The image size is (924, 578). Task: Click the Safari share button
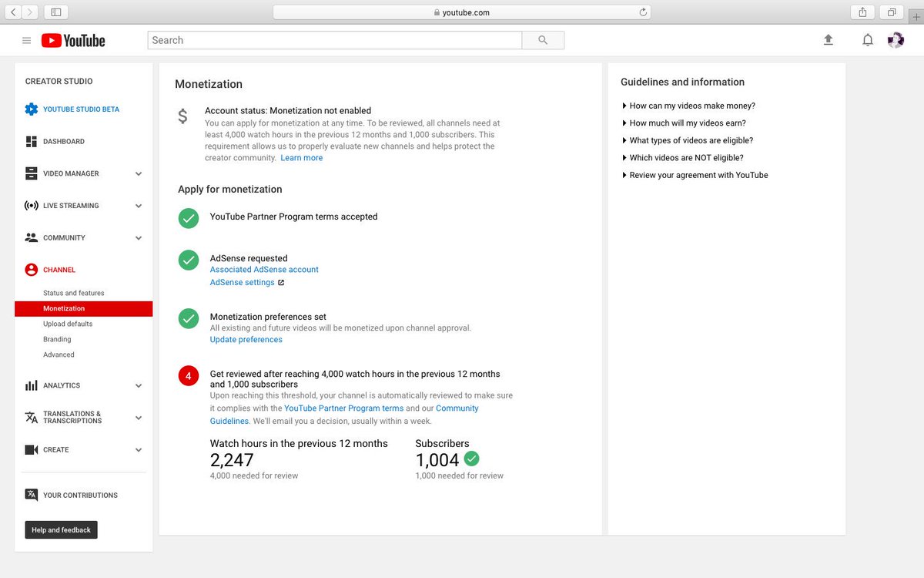(x=862, y=12)
